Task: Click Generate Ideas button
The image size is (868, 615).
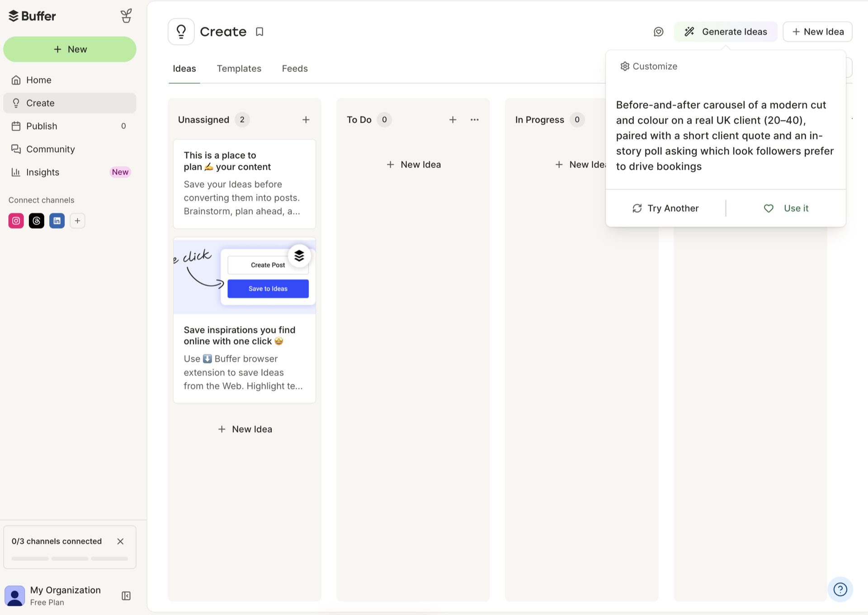Action: point(726,32)
